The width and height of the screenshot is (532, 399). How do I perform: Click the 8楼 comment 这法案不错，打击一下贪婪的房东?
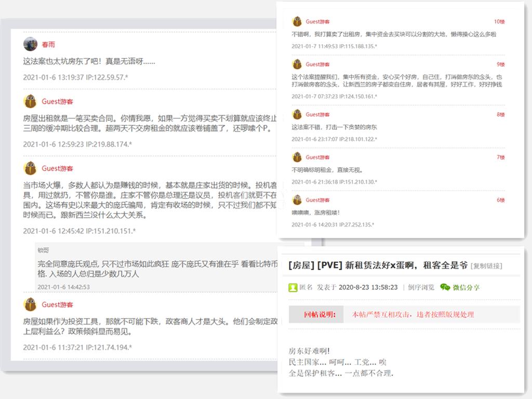[x=334, y=127]
